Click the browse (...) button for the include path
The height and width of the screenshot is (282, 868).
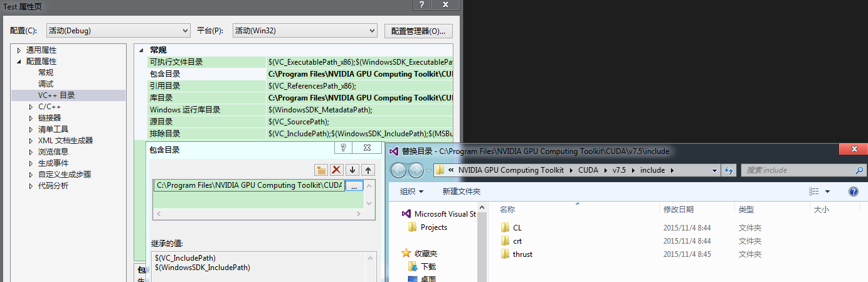[x=354, y=185]
